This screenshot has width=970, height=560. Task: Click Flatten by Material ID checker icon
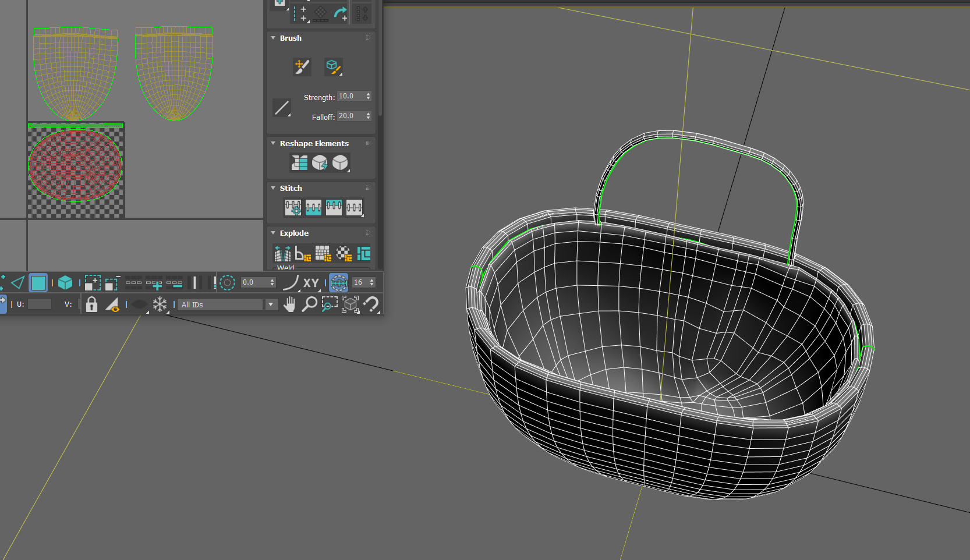click(x=344, y=253)
